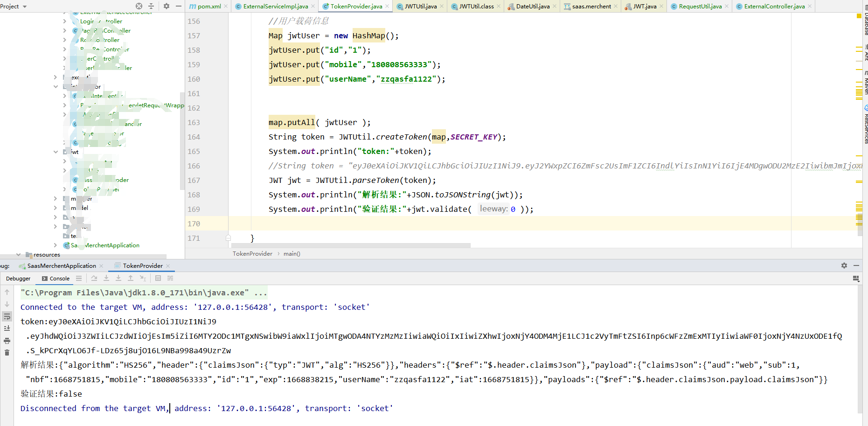Screen dimensions: 868x426
Task: Click Run to Cursor debug icon
Action: [143, 278]
